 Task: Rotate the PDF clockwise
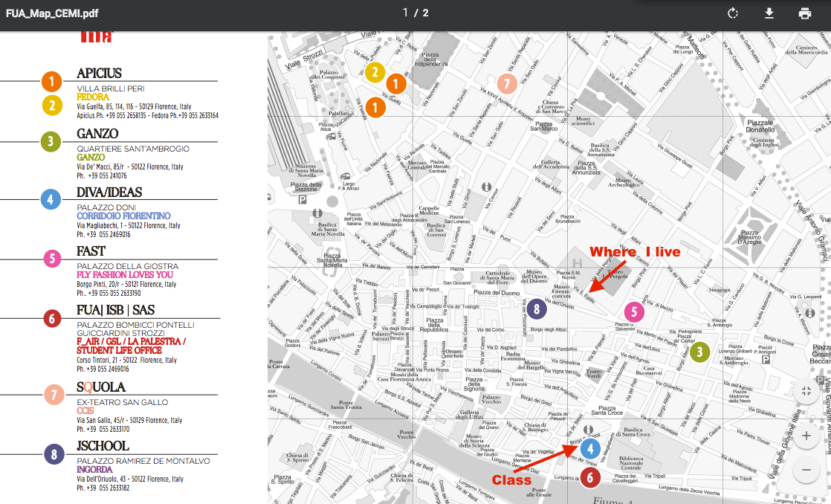coord(733,13)
